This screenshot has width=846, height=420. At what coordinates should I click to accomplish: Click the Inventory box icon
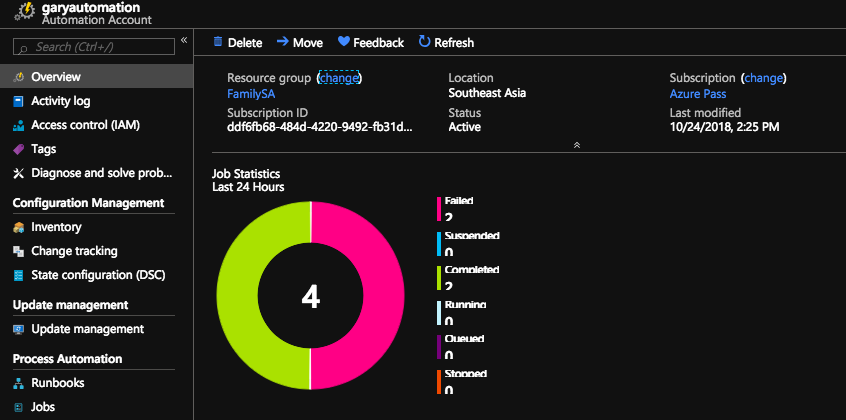pyautogui.click(x=19, y=227)
